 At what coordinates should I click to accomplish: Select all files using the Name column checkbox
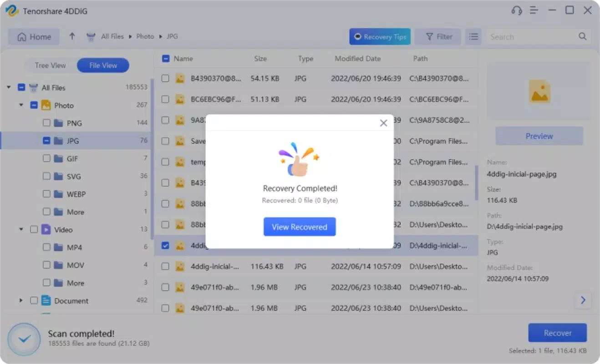point(165,58)
